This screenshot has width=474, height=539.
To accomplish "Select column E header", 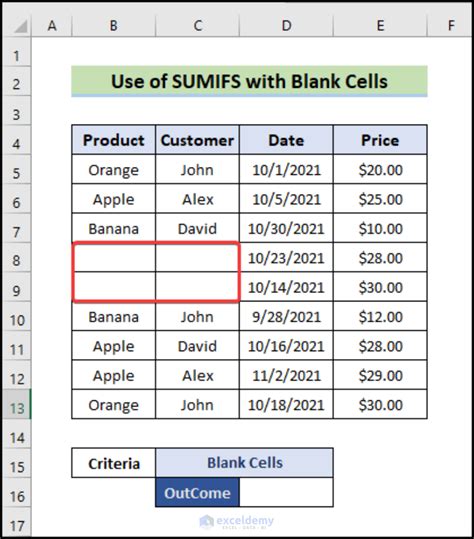I will pyautogui.click(x=380, y=25).
